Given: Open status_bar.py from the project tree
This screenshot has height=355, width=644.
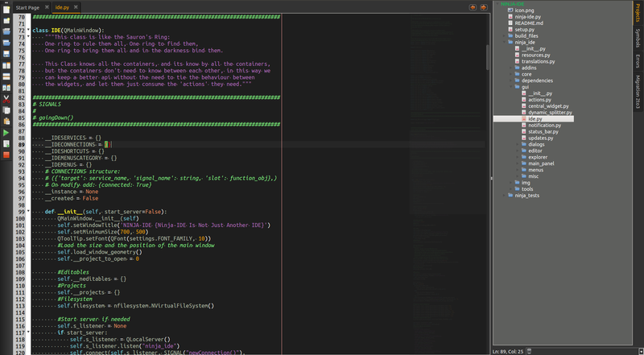Looking at the screenshot, I should click(543, 131).
